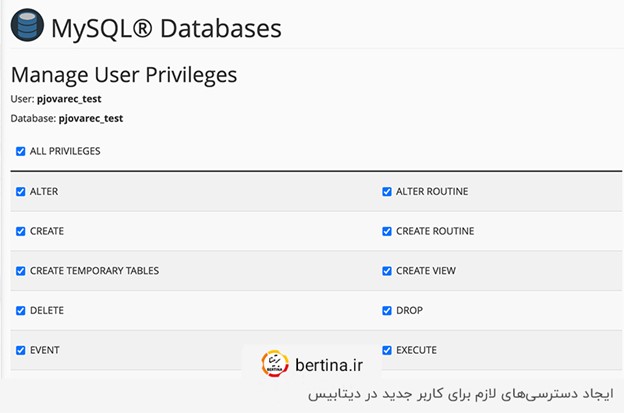Toggle the EXECUTE privilege checkbox
This screenshot has height=413, width=624.
click(387, 350)
